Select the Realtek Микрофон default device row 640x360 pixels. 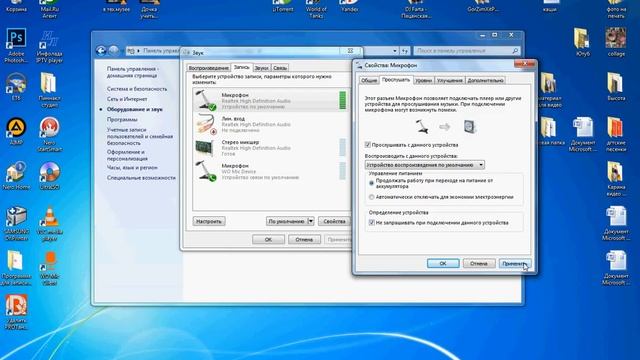click(x=270, y=100)
